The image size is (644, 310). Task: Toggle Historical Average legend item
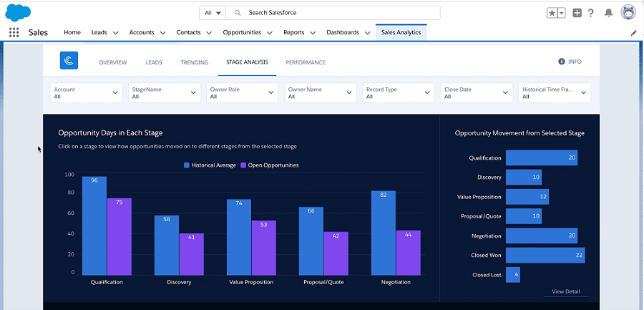[x=211, y=165]
